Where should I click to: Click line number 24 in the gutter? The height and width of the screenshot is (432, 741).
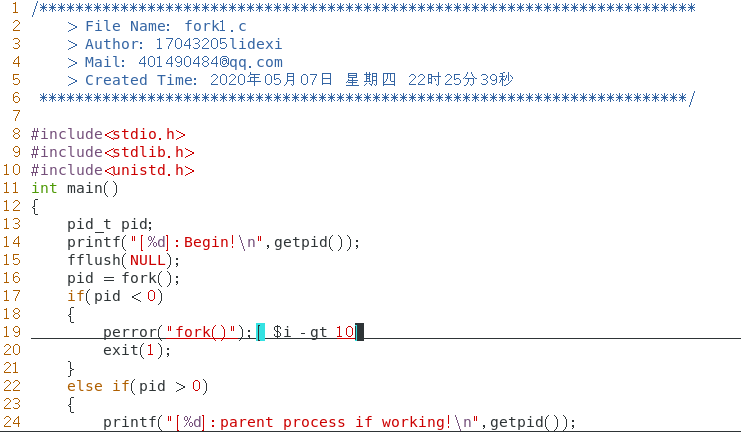(12, 422)
